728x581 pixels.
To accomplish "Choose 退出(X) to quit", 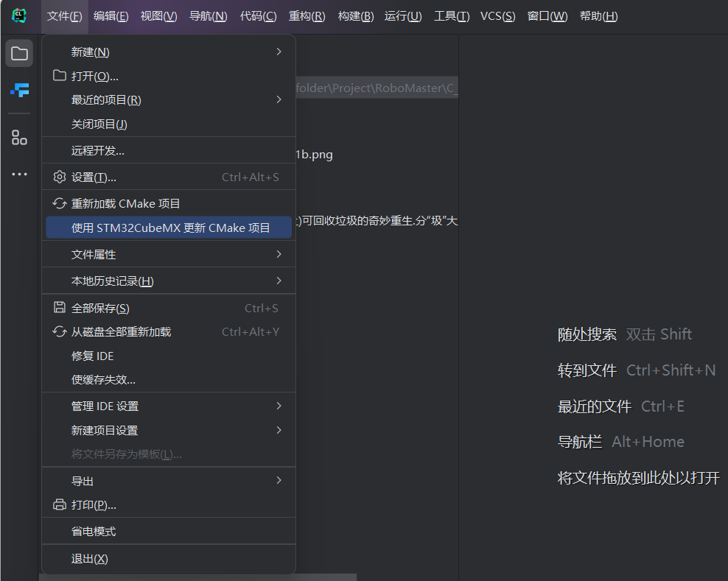I will [x=169, y=558].
